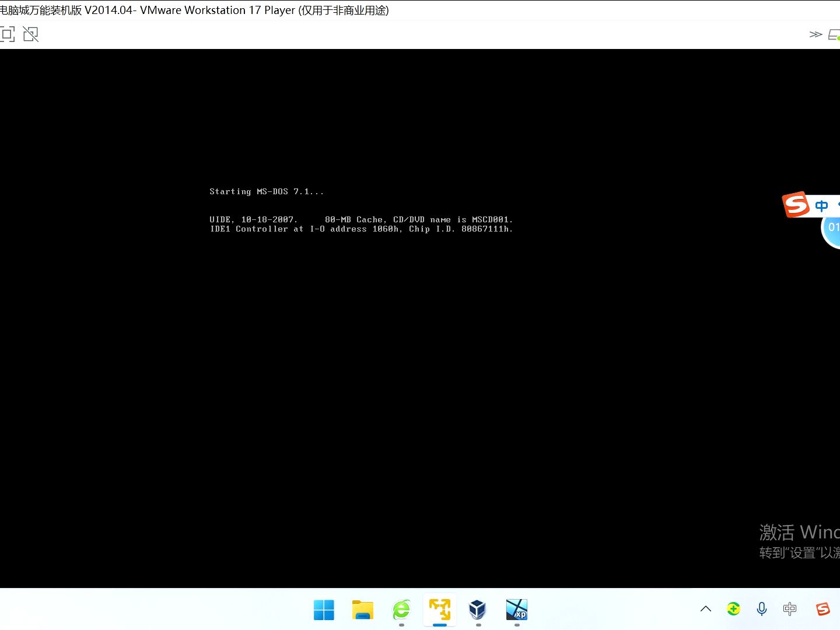
Task: Click the UIDE cache information line
Action: click(361, 219)
